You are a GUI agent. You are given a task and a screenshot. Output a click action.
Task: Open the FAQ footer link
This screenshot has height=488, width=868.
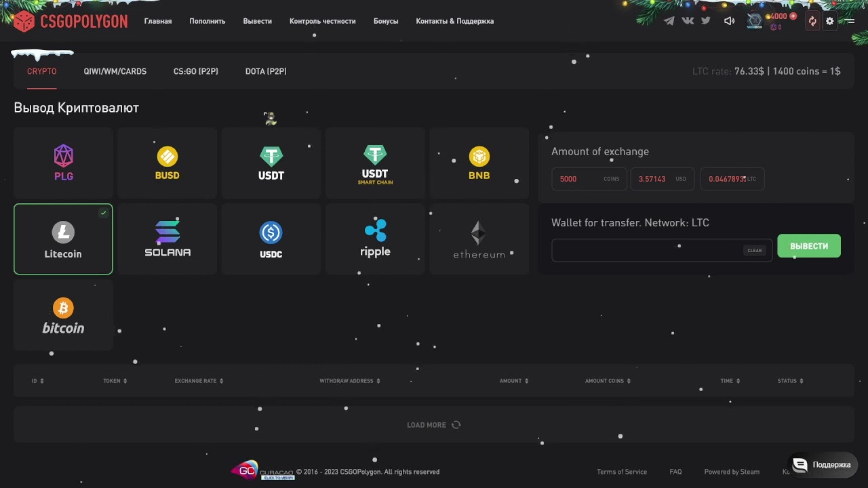coord(675,472)
